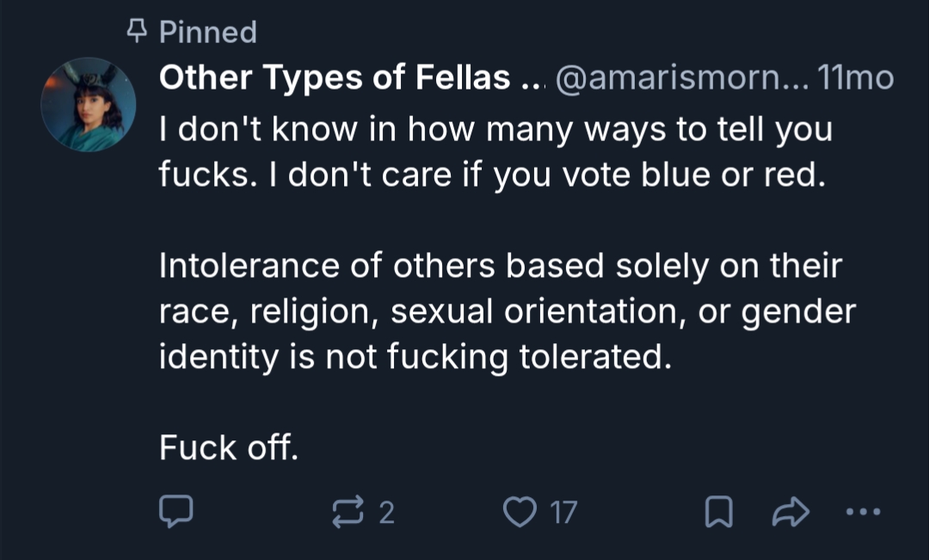
Task: Bookmark the pinned post
Action: point(717,514)
